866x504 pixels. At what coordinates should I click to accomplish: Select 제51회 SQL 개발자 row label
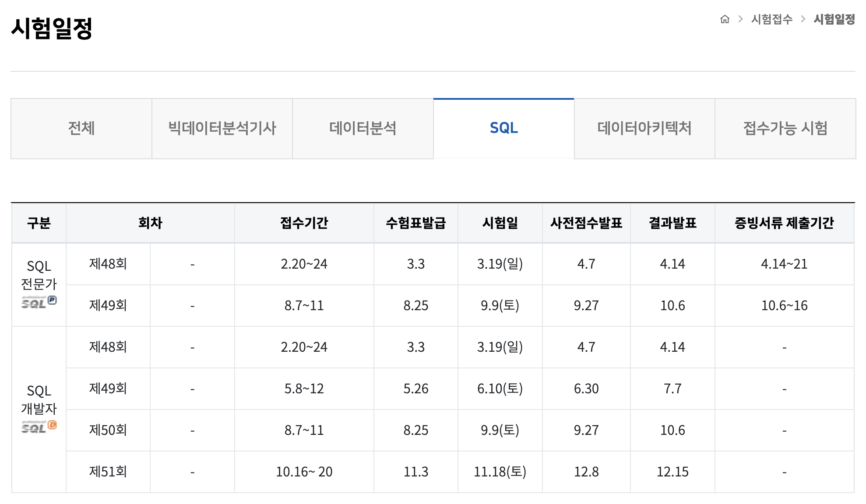point(108,472)
